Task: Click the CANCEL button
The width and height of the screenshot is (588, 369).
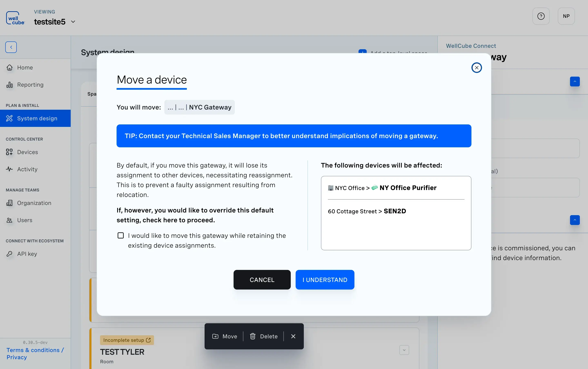Action: pos(262,280)
